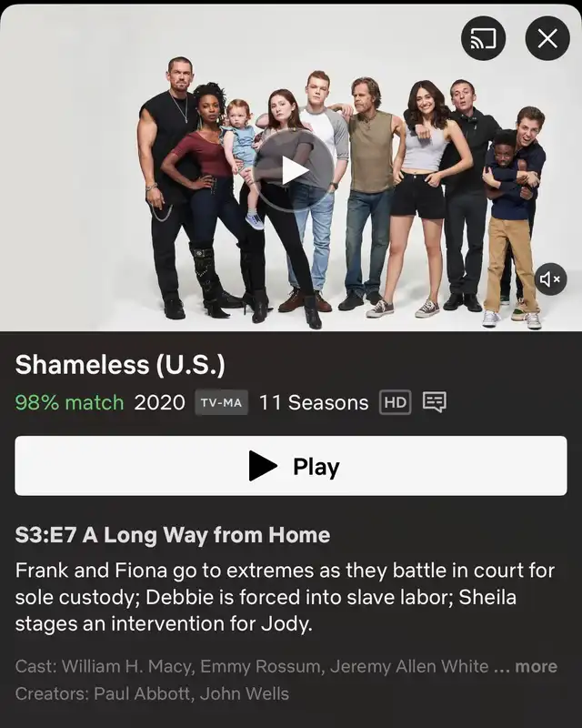Click the white Play button
The width and height of the screenshot is (582, 728).
[x=291, y=466]
